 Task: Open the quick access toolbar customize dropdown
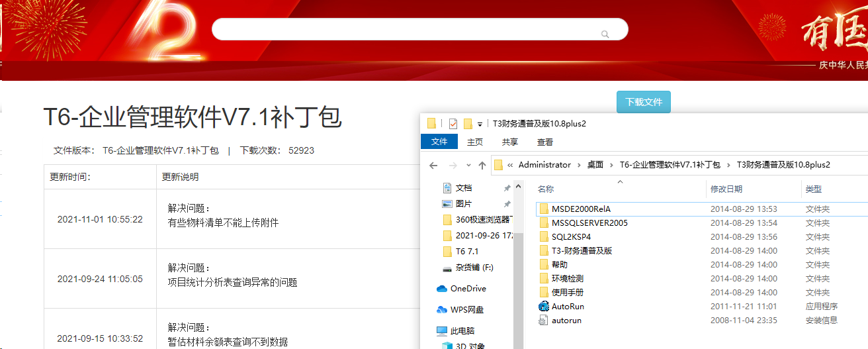480,125
